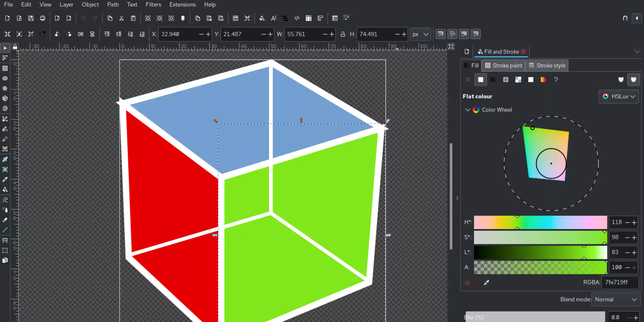The image size is (644, 322).
Task: Click the remove fill X button
Action: click(x=468, y=79)
